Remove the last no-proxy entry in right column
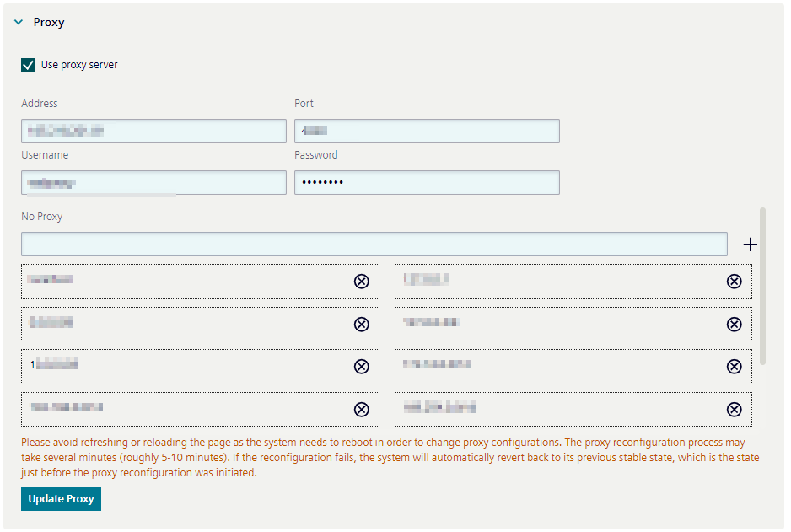Viewport: 791px width, 532px height. click(x=734, y=409)
